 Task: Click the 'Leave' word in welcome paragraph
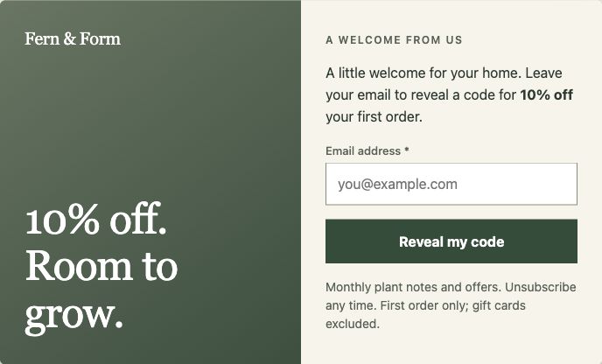pos(543,73)
